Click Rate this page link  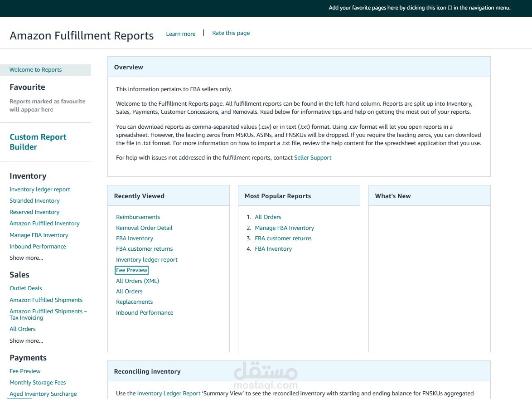click(x=231, y=33)
